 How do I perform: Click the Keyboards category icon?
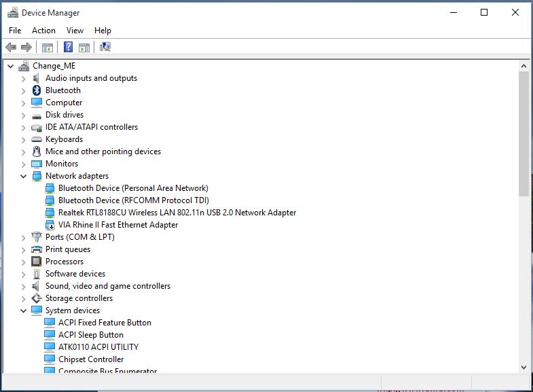[x=37, y=139]
